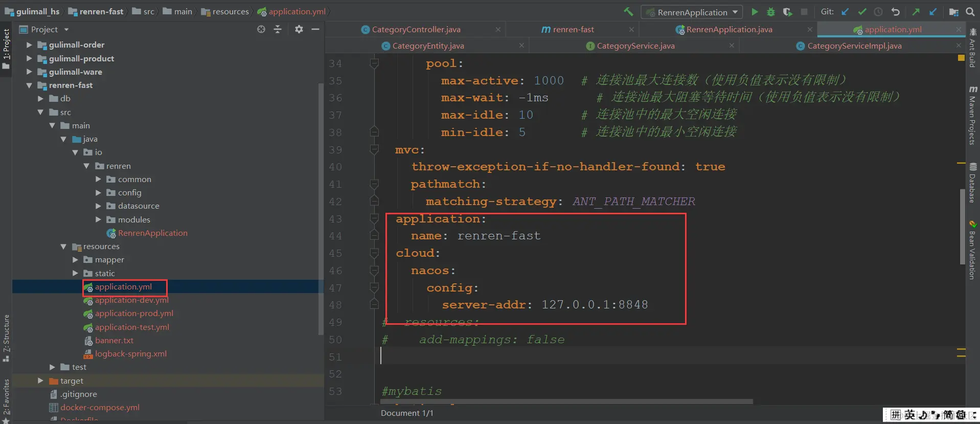The image size is (980, 424).
Task: Fold the pool block at line 34
Action: (374, 63)
